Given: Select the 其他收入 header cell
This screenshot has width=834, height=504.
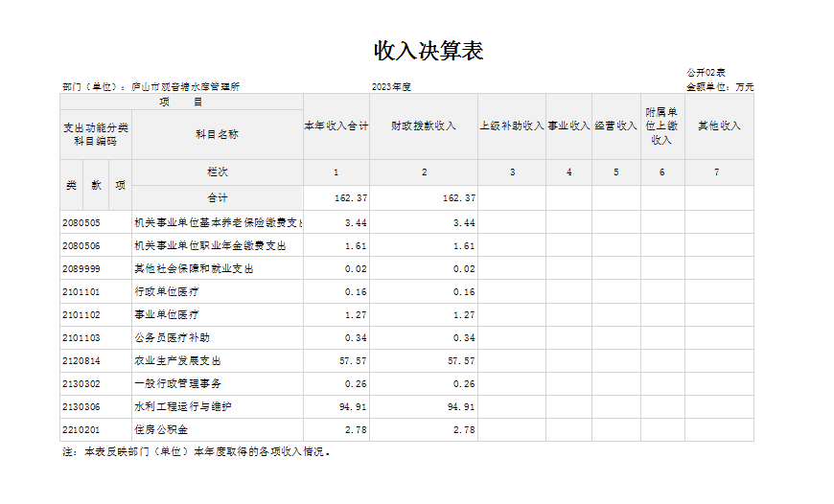Looking at the screenshot, I should (719, 126).
